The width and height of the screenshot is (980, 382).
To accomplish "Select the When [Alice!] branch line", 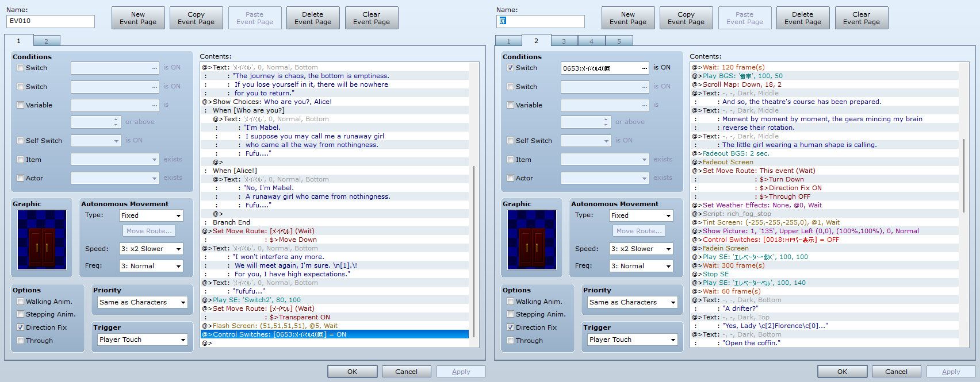I will (335, 171).
